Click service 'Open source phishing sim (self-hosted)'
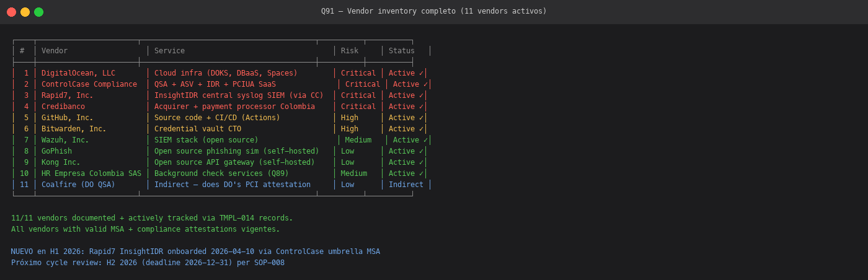Viewport: 868px width, 280px height. (237, 151)
